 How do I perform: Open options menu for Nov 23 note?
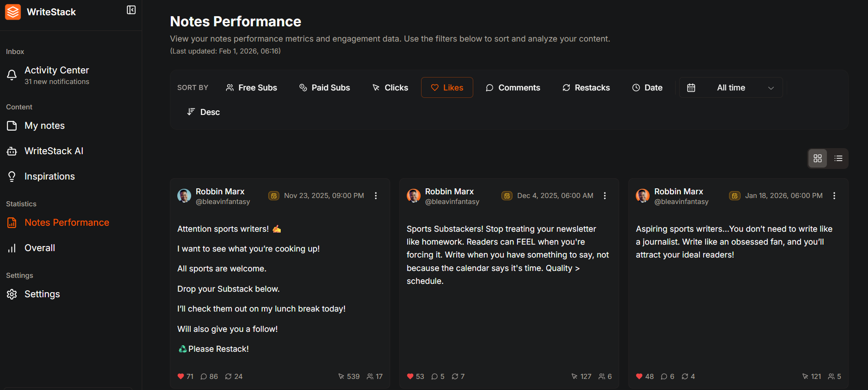pyautogui.click(x=376, y=196)
